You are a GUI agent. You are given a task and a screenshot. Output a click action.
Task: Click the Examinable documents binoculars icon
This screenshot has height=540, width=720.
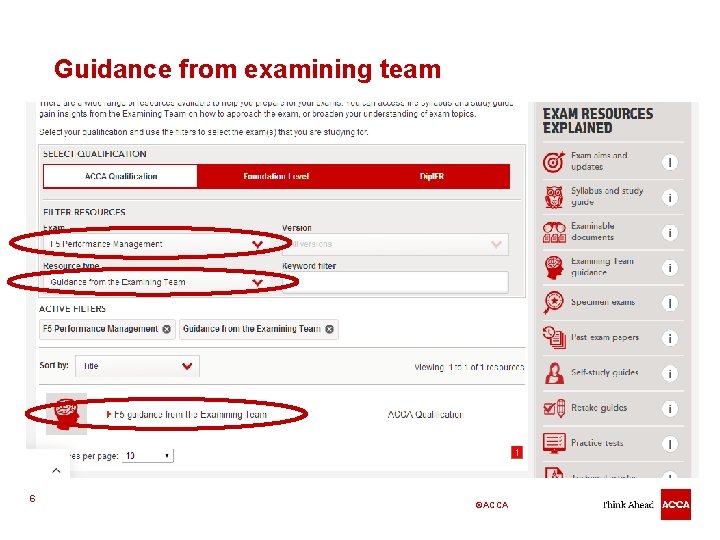[x=554, y=232]
